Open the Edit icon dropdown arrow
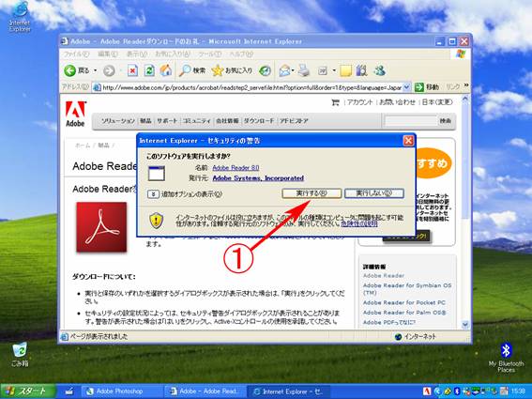532x399 pixels. click(334, 70)
